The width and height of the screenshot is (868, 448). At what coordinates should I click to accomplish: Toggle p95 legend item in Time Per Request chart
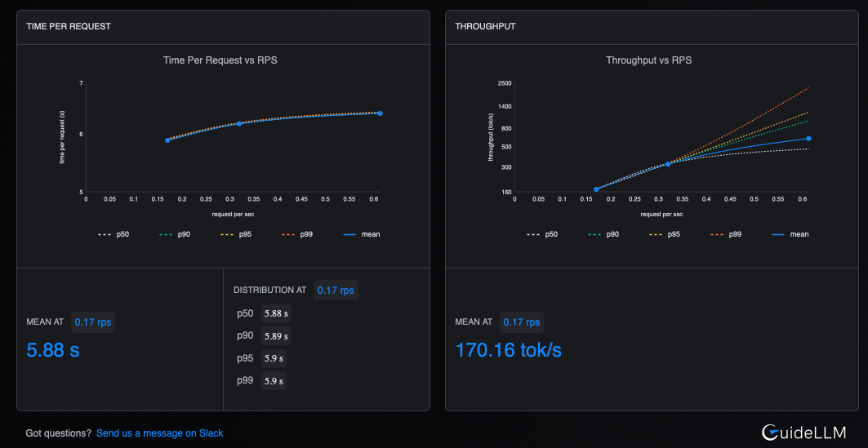[x=234, y=234]
